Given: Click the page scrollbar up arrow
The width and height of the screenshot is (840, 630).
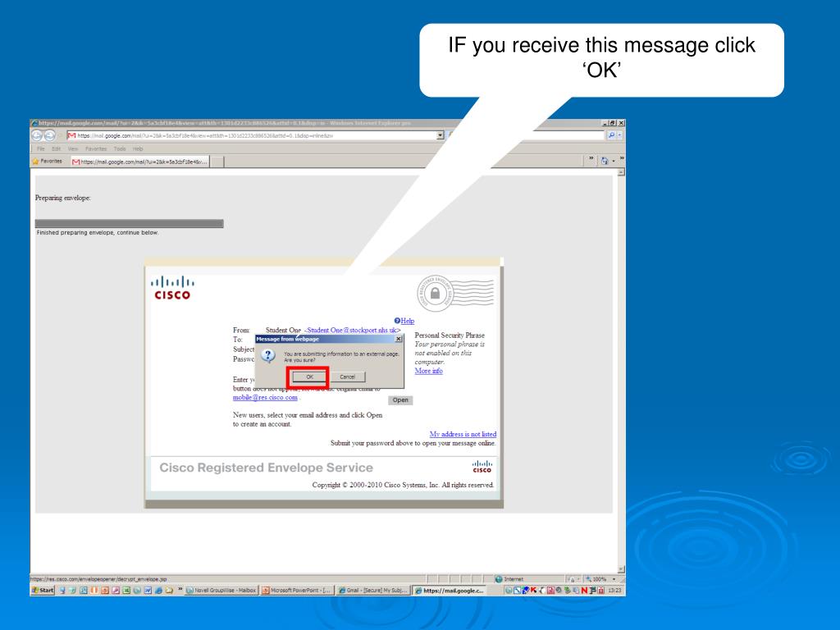Looking at the screenshot, I should [622, 172].
